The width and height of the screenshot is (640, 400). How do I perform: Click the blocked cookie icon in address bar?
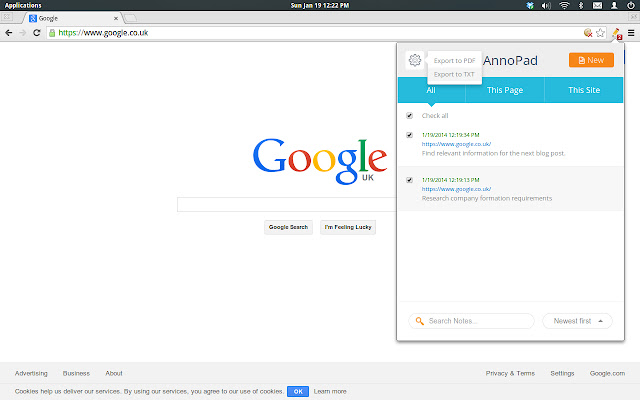(588, 33)
